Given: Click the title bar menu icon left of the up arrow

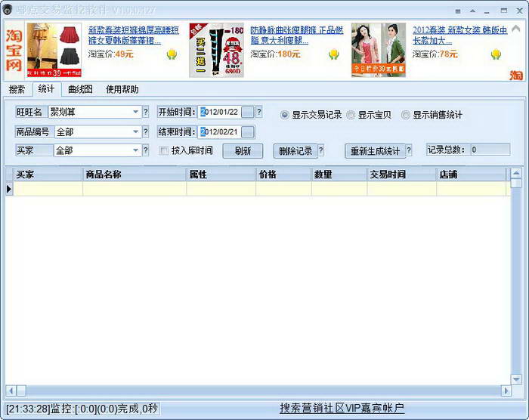Looking at the screenshot, I should [x=457, y=11].
